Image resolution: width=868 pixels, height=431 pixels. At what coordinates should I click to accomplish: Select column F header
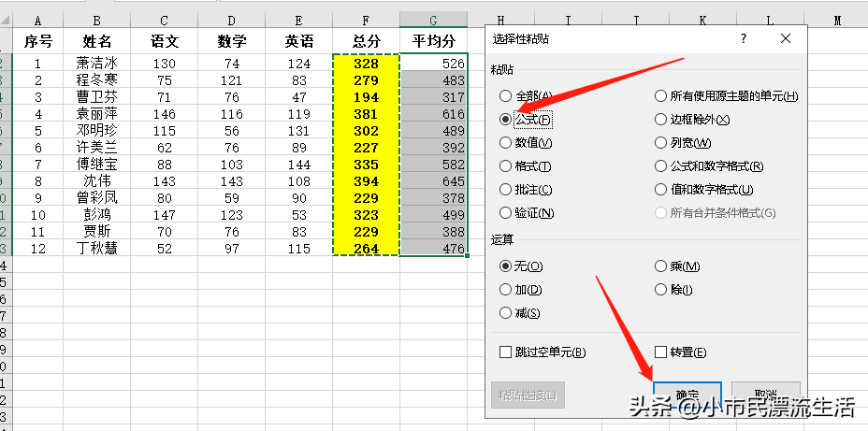366,21
